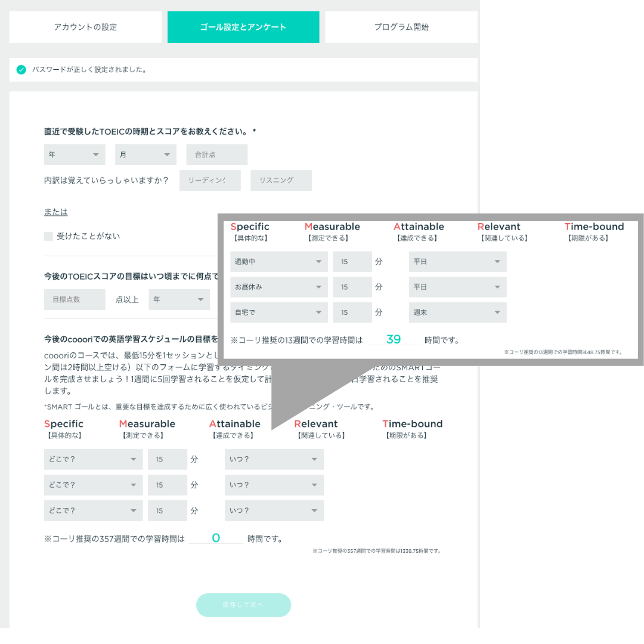Click the 目標点数 target score field
644x644 pixels.
coord(75,300)
